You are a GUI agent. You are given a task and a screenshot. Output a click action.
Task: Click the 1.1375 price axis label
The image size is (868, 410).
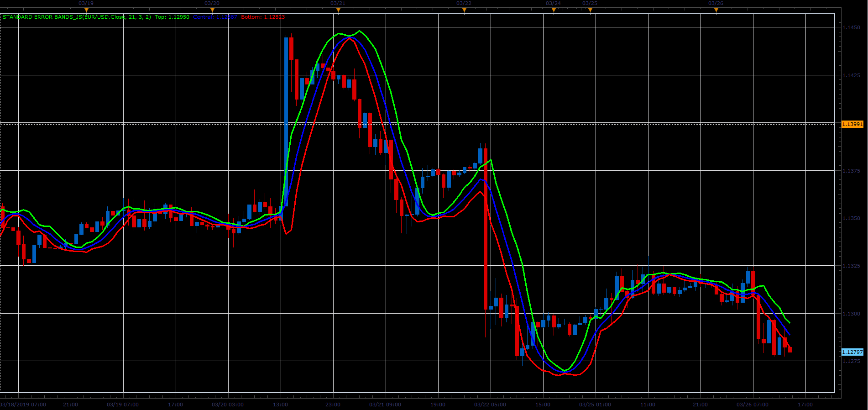[x=851, y=171]
